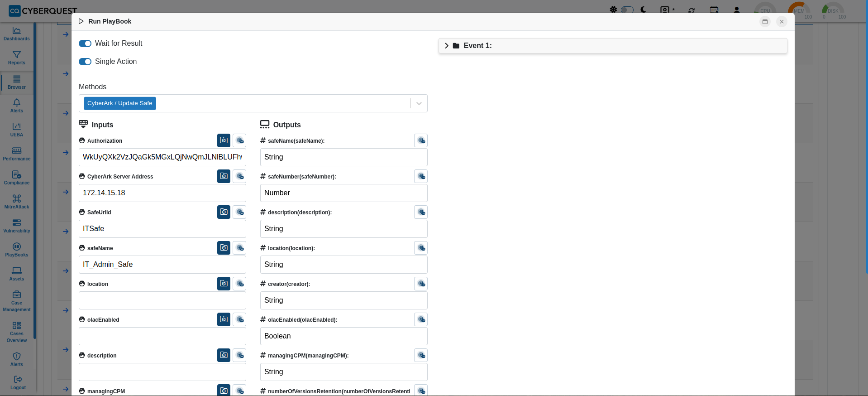Click safeName field containing IT_Admin_Safe
Image resolution: width=868 pixels, height=396 pixels.
(x=162, y=265)
